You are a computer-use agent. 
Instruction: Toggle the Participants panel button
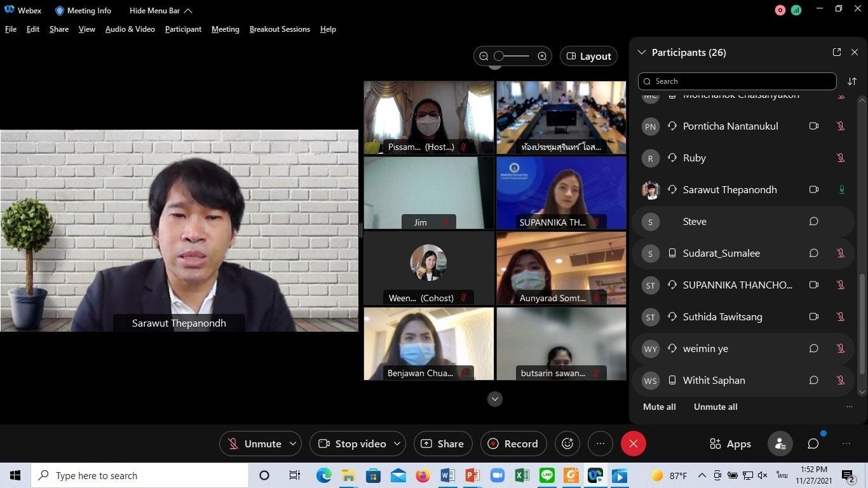tap(780, 444)
